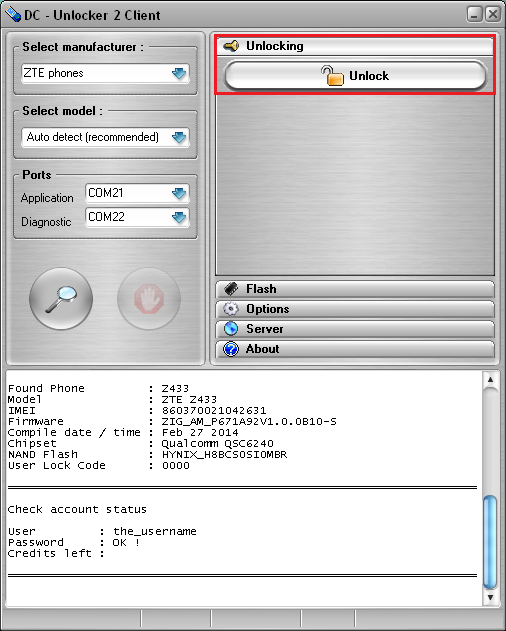
Task: Open the ZTE phones manufacturer dropdown
Action: tap(105, 73)
